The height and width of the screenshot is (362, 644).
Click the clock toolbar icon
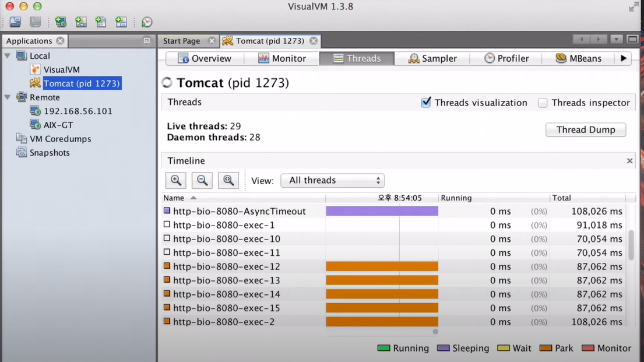tap(147, 22)
